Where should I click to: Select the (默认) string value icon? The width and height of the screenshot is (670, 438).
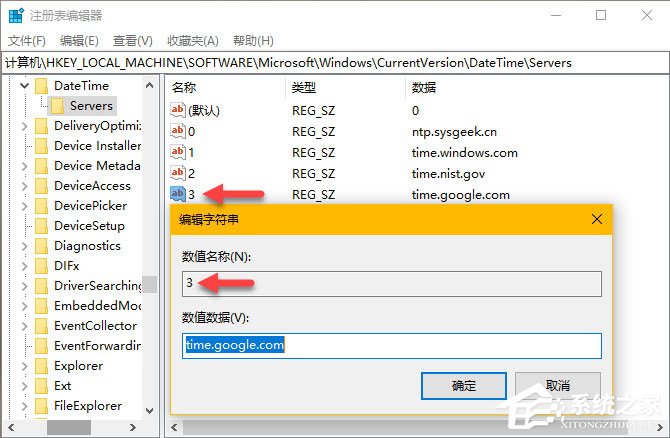pos(177,110)
